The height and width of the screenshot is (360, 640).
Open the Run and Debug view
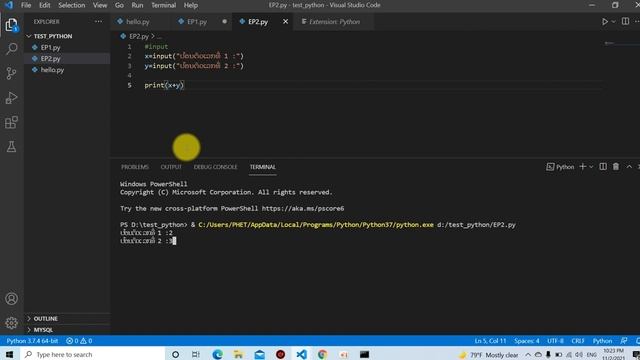[x=11, y=98]
